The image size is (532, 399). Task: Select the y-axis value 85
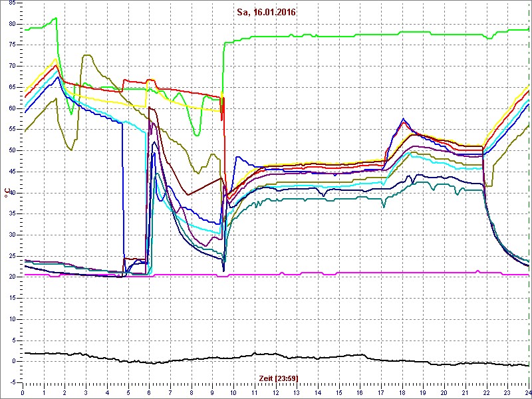point(12,3)
